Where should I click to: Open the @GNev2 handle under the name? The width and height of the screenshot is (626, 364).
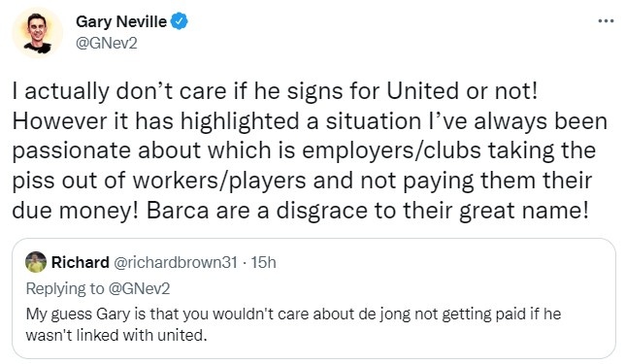pyautogui.click(x=106, y=43)
